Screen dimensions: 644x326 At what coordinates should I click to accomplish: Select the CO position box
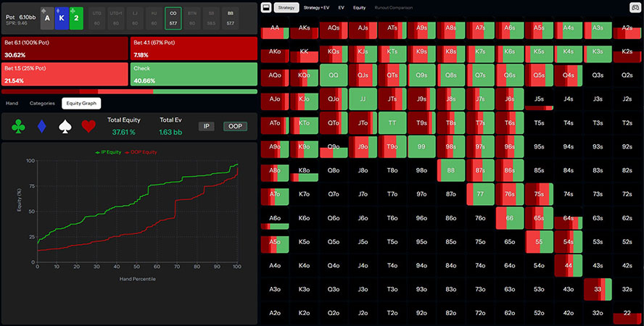pos(173,17)
